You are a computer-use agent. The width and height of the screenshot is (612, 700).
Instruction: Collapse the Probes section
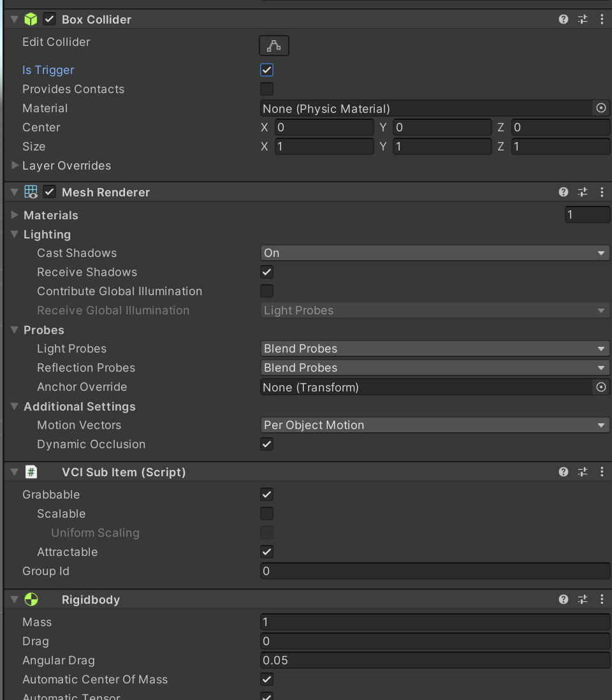coord(14,330)
